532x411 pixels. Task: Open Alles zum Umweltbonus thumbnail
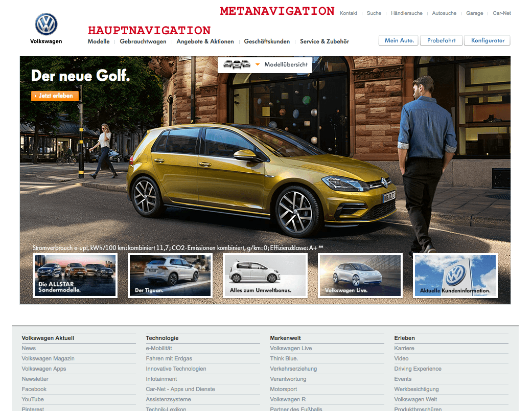[x=265, y=276]
